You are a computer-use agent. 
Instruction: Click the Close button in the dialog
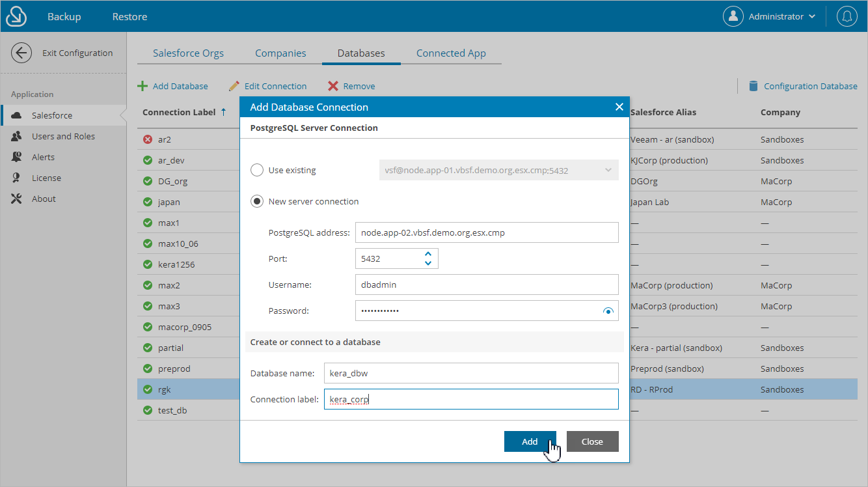(x=592, y=441)
